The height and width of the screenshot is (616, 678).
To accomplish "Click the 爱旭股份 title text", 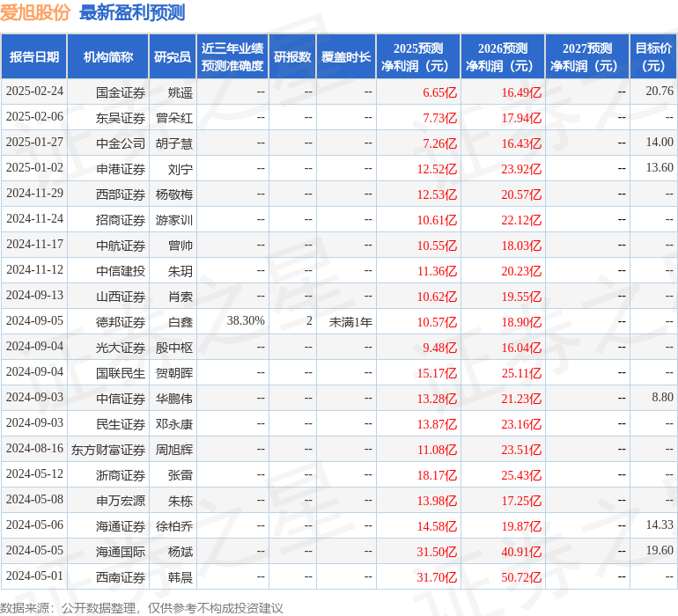I will pos(35,12).
